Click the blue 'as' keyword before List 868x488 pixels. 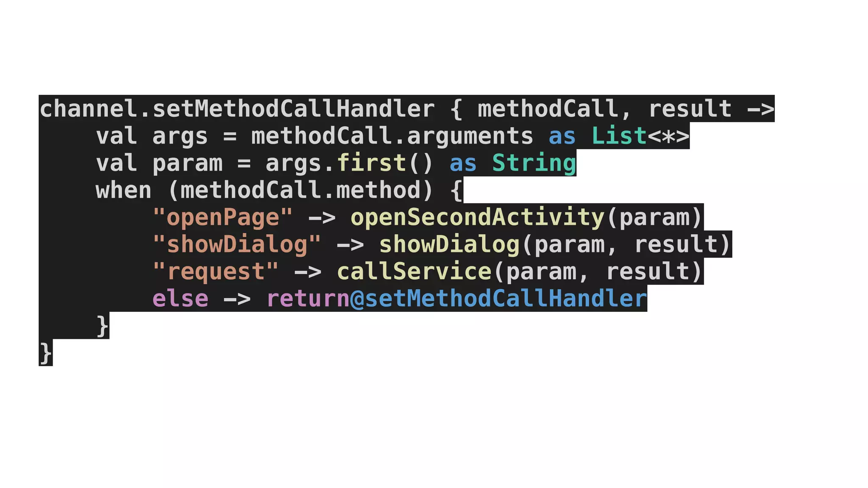coord(562,137)
